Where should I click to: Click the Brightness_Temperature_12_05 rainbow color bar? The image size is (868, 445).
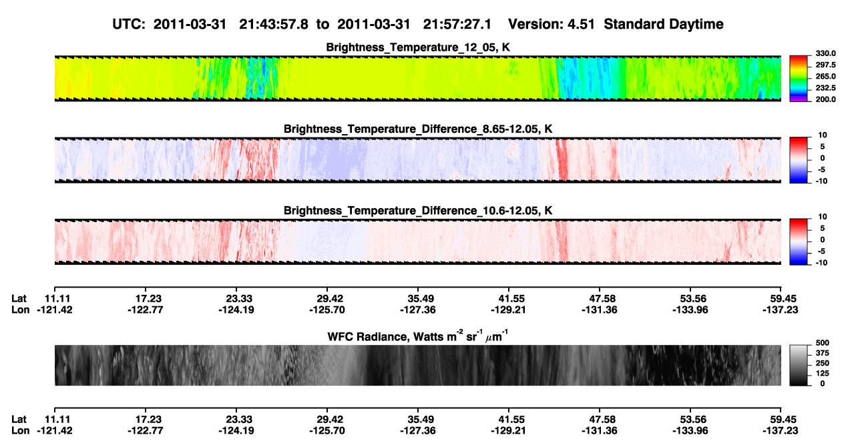(x=799, y=77)
